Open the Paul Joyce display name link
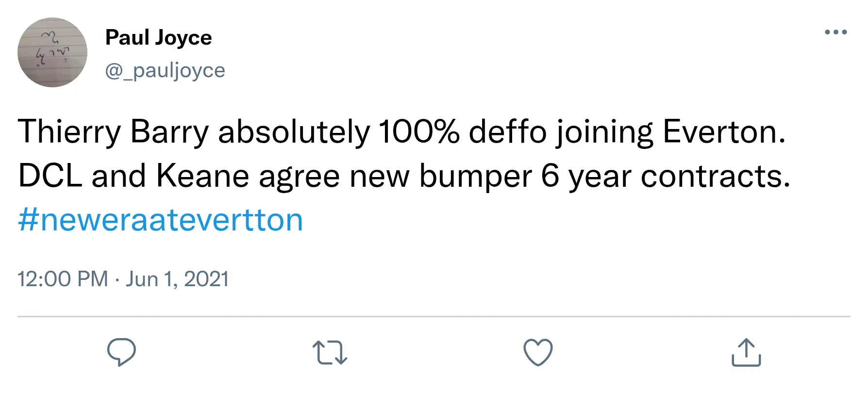This screenshot has width=868, height=406. click(158, 37)
